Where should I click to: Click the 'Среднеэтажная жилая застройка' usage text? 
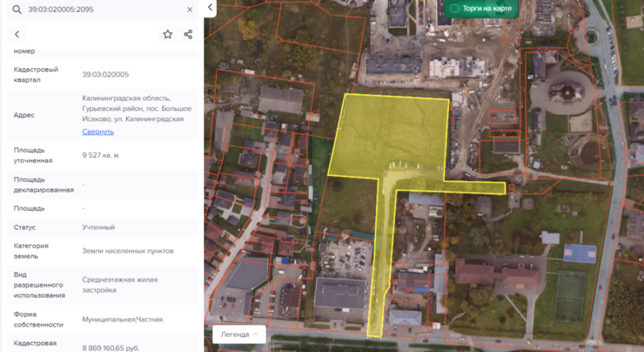[x=119, y=285]
